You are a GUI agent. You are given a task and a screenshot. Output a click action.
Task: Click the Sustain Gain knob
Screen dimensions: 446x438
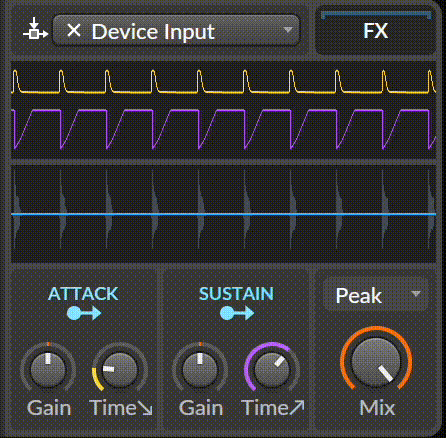(x=200, y=368)
